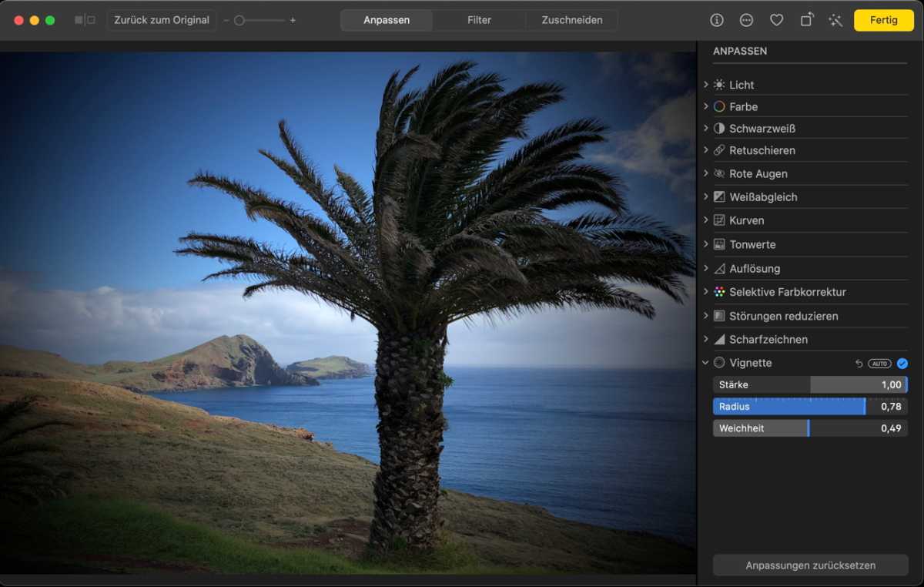Click the zoom out minus icon
924x587 pixels.
pyautogui.click(x=226, y=20)
